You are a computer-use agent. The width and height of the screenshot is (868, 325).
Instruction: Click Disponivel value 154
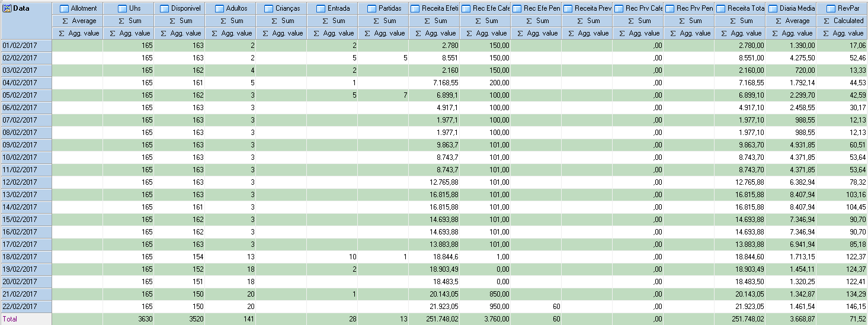pos(180,257)
